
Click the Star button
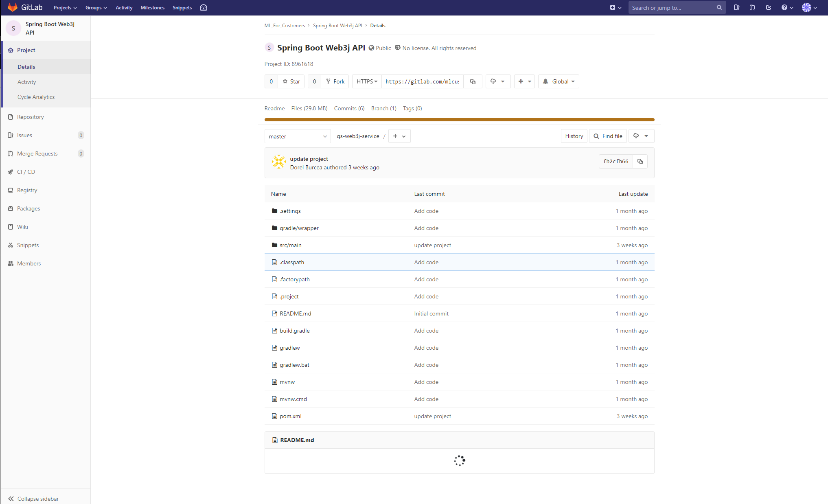[291, 81]
